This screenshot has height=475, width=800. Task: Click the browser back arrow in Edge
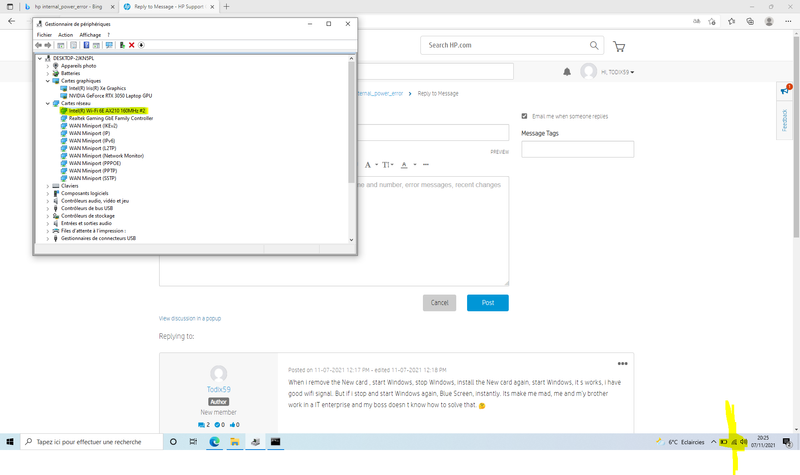[x=12, y=21]
